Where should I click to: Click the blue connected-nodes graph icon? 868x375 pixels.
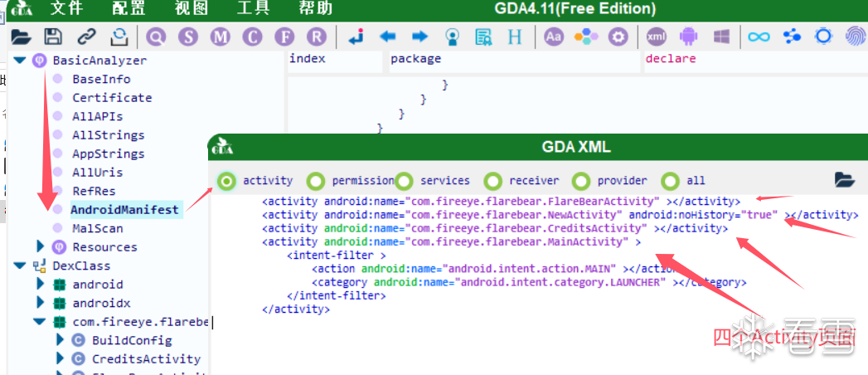click(x=793, y=37)
